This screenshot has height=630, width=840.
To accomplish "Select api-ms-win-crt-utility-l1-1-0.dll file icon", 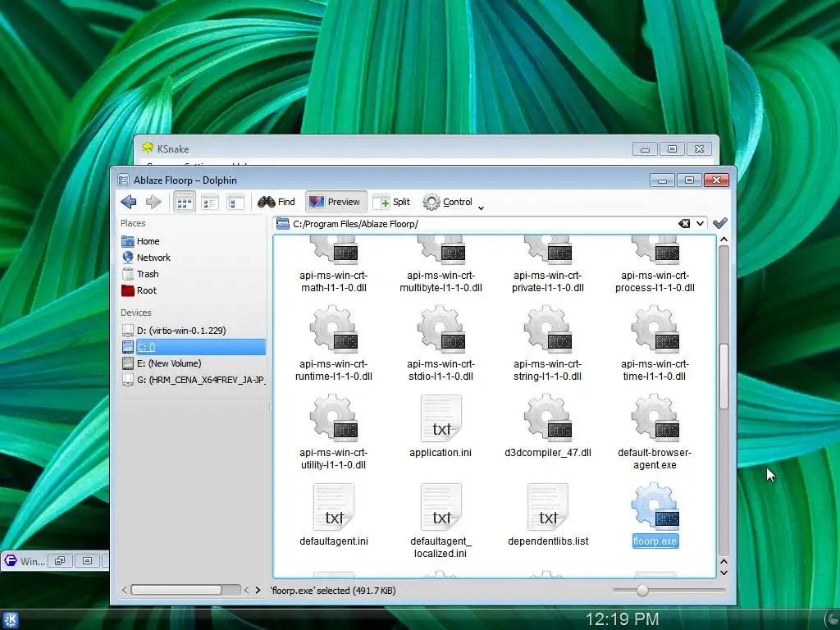I will coord(334,418).
